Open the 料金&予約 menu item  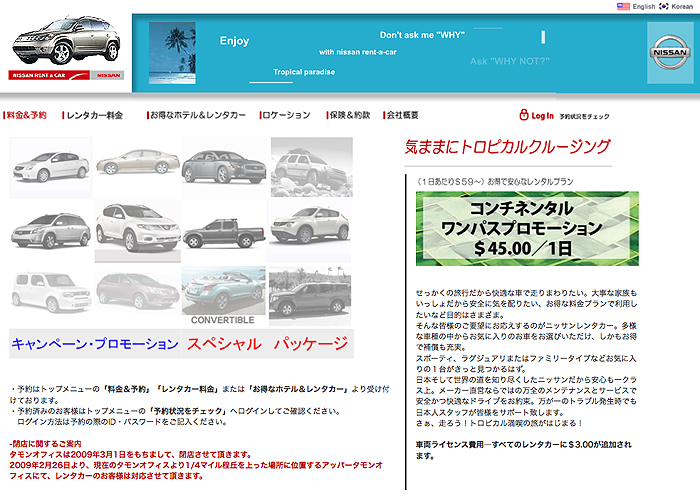(25, 115)
